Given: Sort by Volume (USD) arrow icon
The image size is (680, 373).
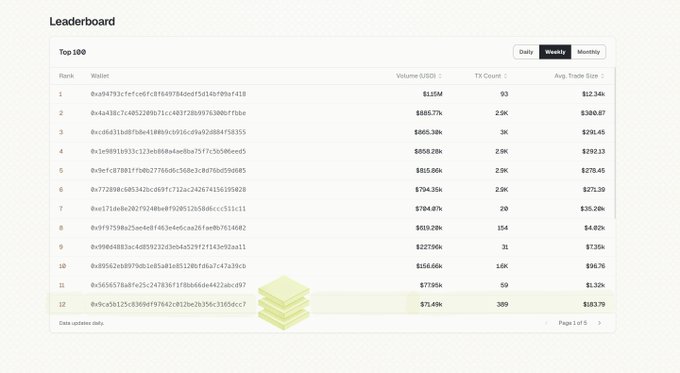Looking at the screenshot, I should pyautogui.click(x=440, y=76).
